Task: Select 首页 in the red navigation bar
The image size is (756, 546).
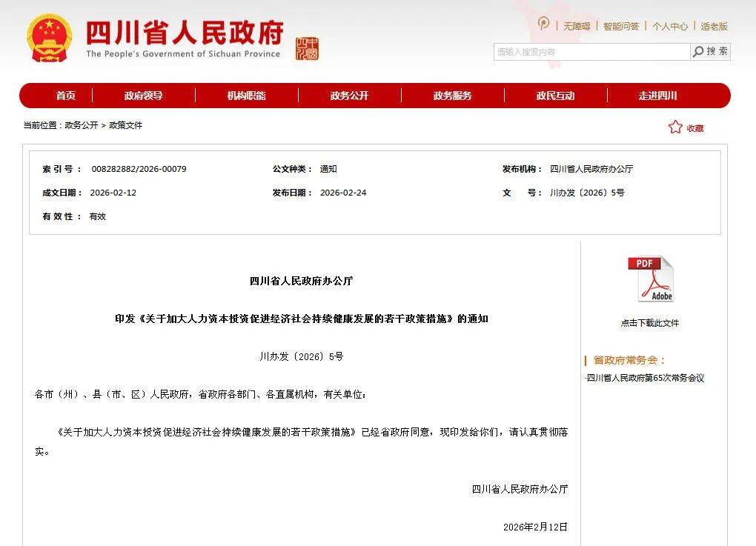Action: (x=66, y=96)
